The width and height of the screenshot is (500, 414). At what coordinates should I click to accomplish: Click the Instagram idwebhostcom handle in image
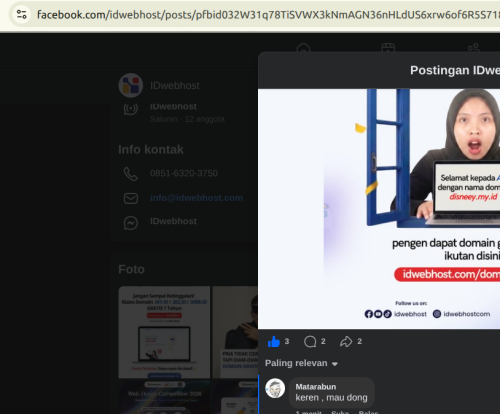point(466,314)
